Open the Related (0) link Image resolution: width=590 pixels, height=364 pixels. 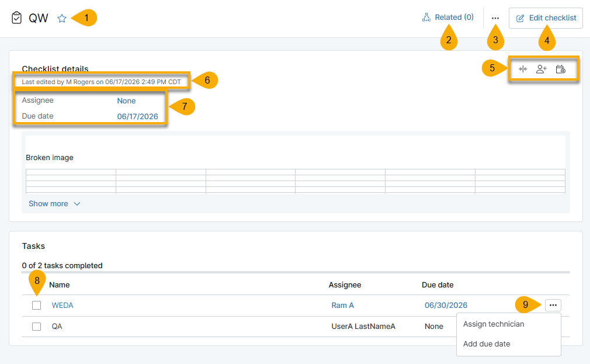(x=448, y=18)
